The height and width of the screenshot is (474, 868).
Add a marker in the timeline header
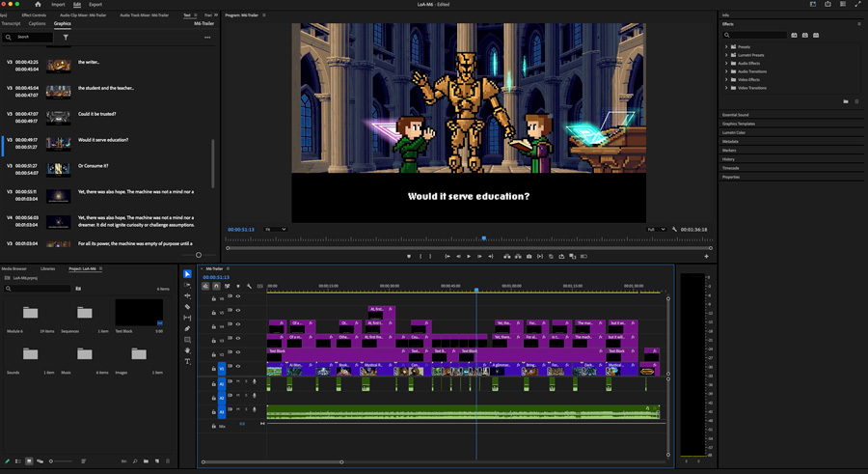[238, 286]
